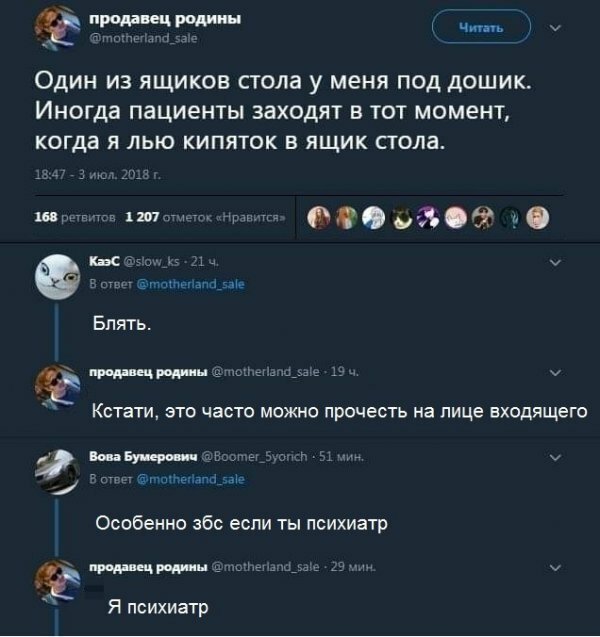Screen dimensions: 600x637
Task: Open продавец родины profile name in header
Action: pos(165,19)
